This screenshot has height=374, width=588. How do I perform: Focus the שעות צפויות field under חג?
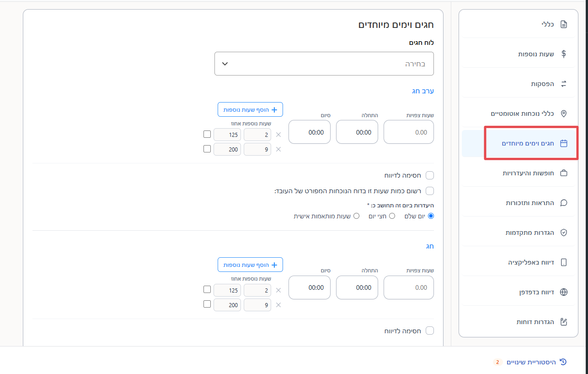409,287
